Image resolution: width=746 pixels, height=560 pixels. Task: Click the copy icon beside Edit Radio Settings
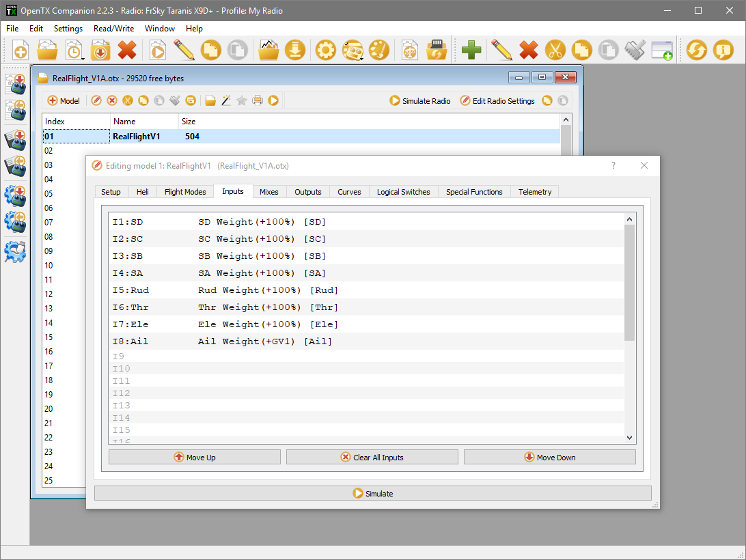pos(547,100)
